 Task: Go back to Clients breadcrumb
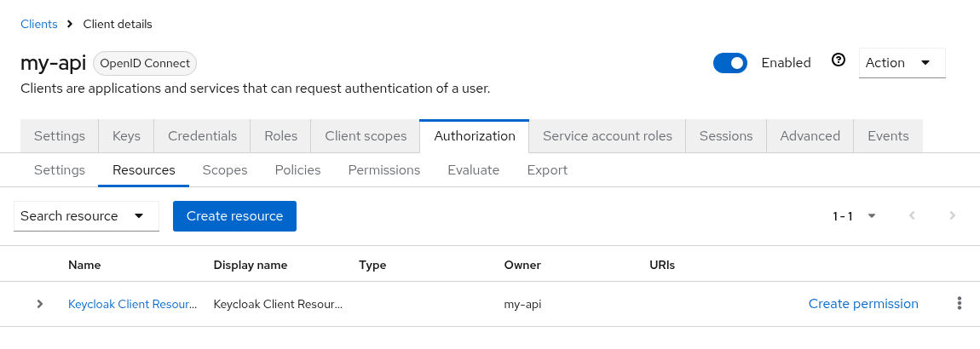click(38, 25)
